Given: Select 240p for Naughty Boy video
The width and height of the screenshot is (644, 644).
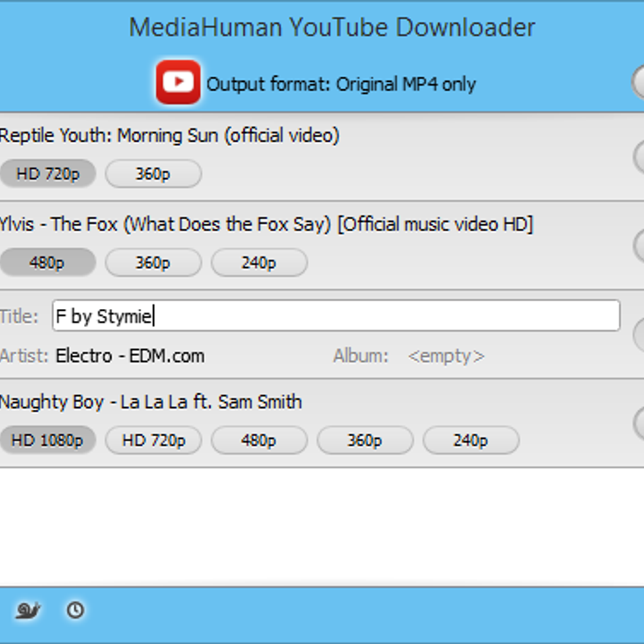Looking at the screenshot, I should 471,440.
